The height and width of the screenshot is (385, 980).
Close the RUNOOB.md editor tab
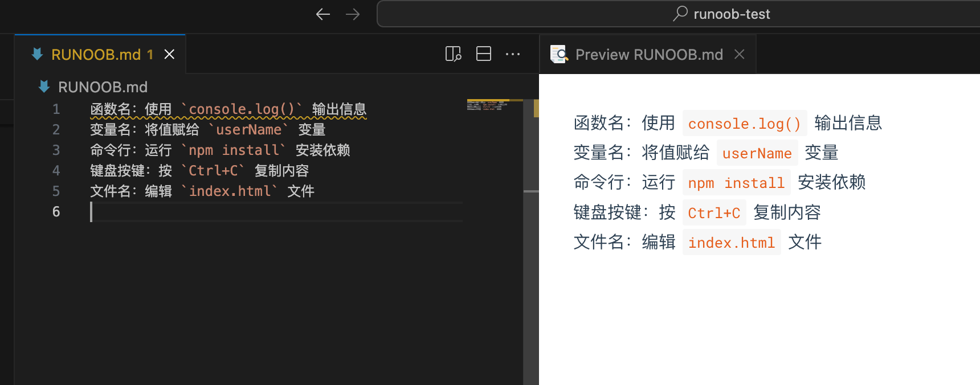point(169,54)
